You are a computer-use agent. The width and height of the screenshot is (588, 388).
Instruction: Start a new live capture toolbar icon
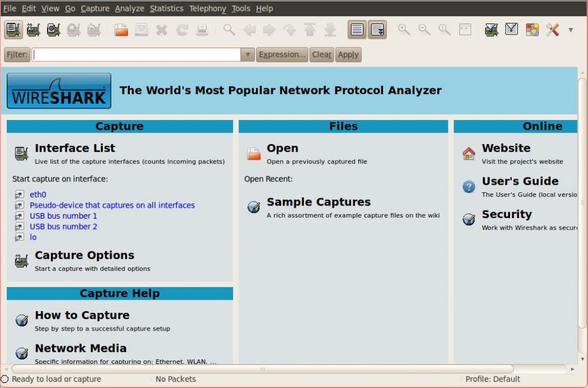[53, 30]
